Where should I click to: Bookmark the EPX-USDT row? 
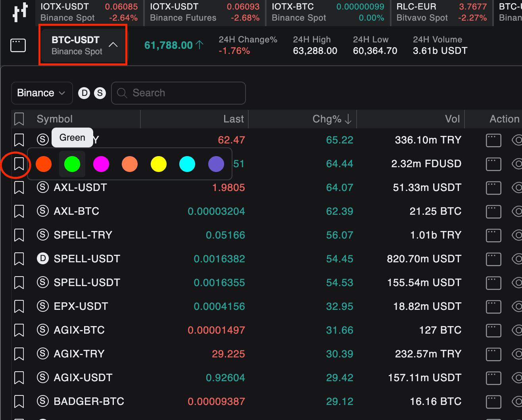click(x=19, y=306)
